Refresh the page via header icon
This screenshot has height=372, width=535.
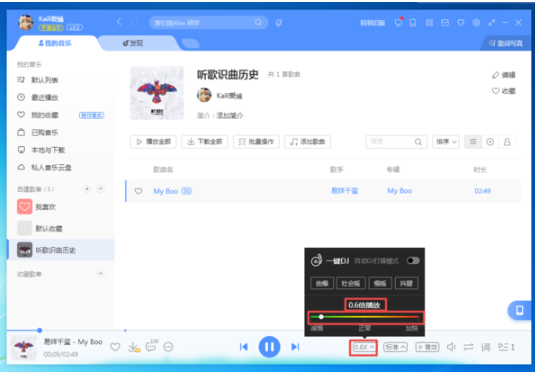point(135,22)
